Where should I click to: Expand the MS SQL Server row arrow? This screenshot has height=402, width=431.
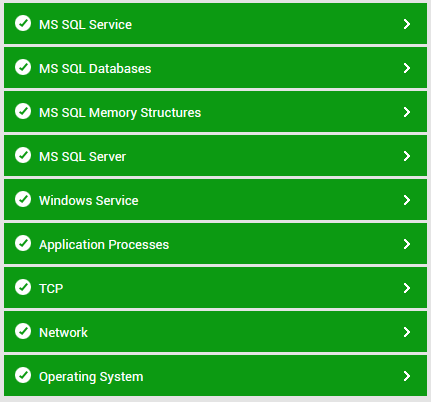(407, 156)
